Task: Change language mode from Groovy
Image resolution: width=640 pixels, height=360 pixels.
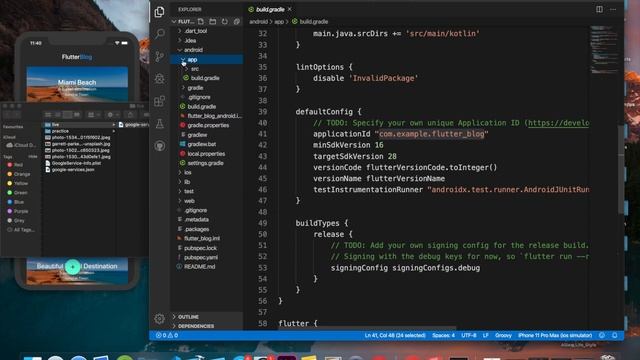Action: 503,335
